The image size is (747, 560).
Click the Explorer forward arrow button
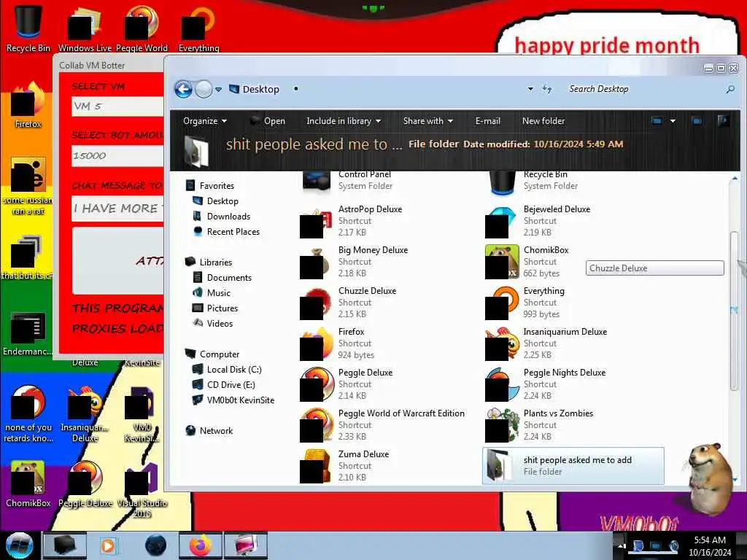[204, 89]
